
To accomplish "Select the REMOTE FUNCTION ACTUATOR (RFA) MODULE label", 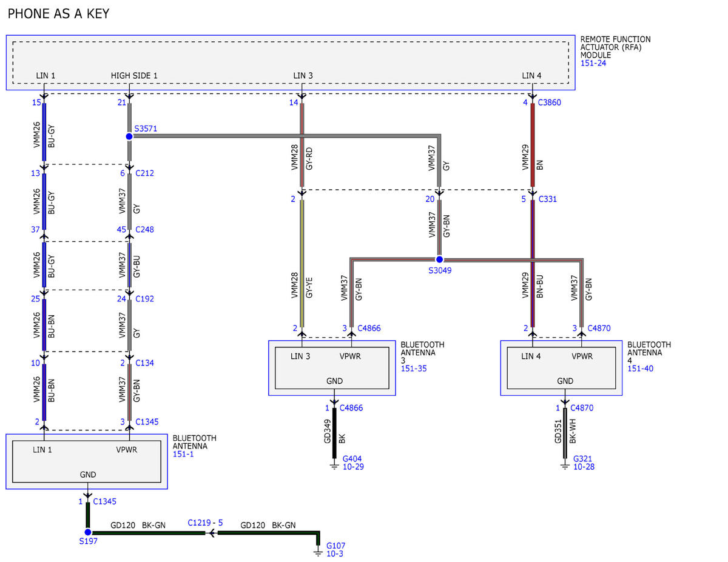I will pos(616,47).
